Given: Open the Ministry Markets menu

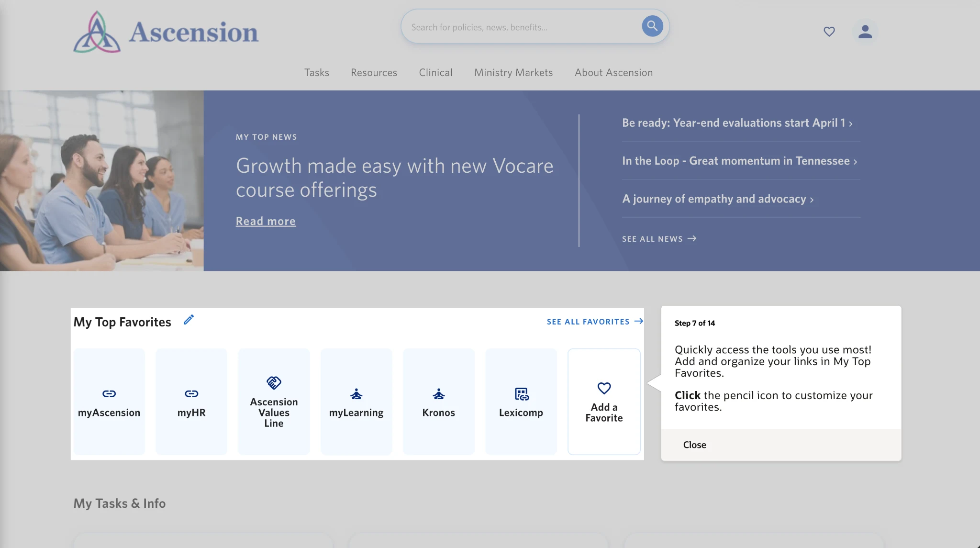Looking at the screenshot, I should (513, 73).
